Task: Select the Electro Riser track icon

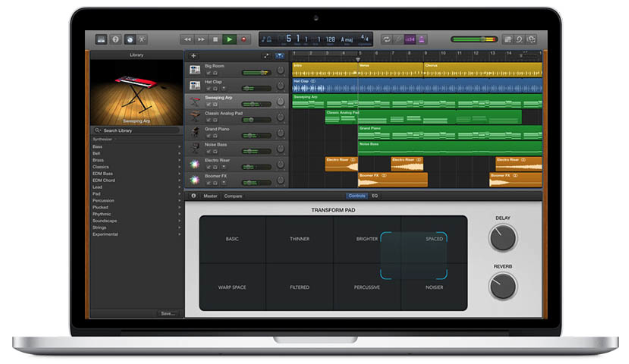Action: click(x=195, y=164)
